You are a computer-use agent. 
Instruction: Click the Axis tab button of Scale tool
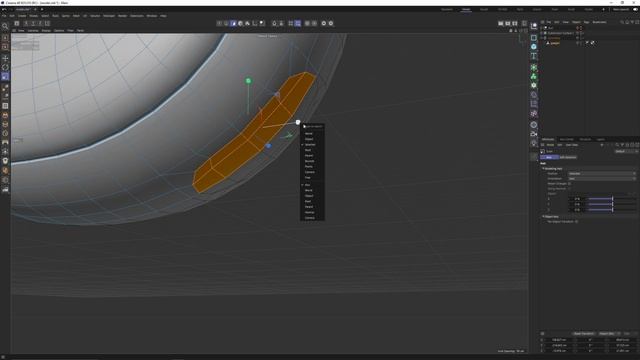click(549, 157)
